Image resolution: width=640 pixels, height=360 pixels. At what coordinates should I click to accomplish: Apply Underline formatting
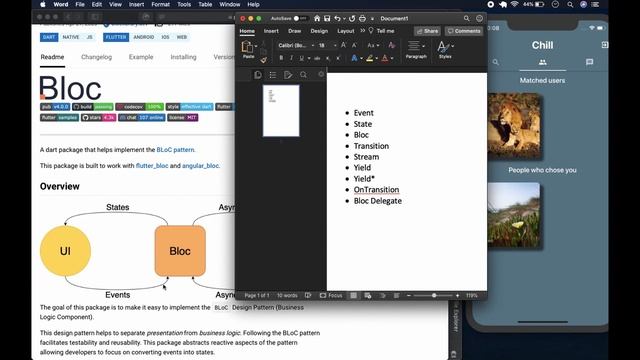[x=302, y=58]
